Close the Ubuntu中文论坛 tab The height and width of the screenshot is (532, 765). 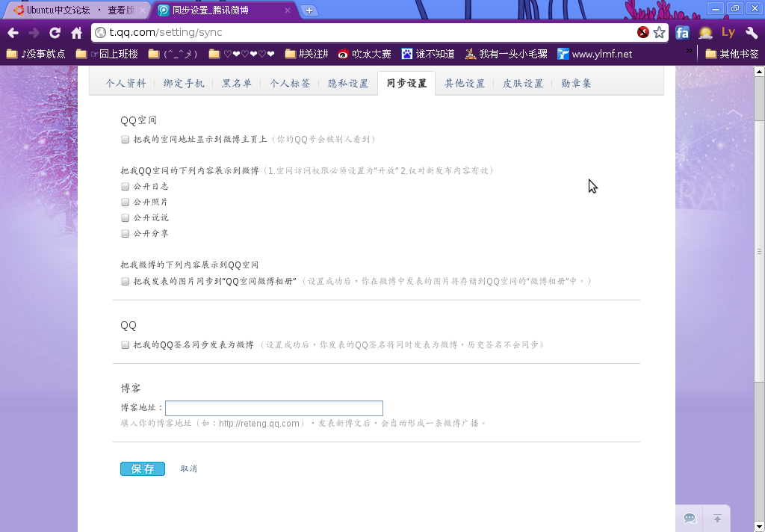(143, 10)
